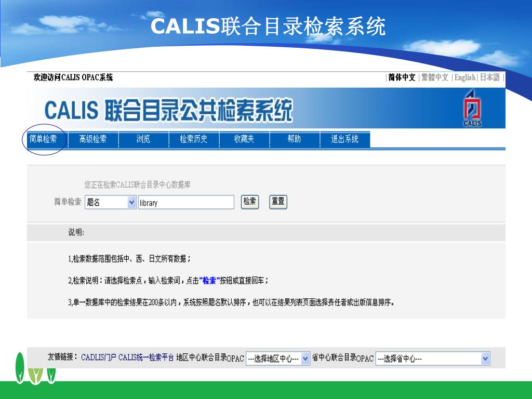Click instruction line 3 about 200条以内

[x=231, y=302]
